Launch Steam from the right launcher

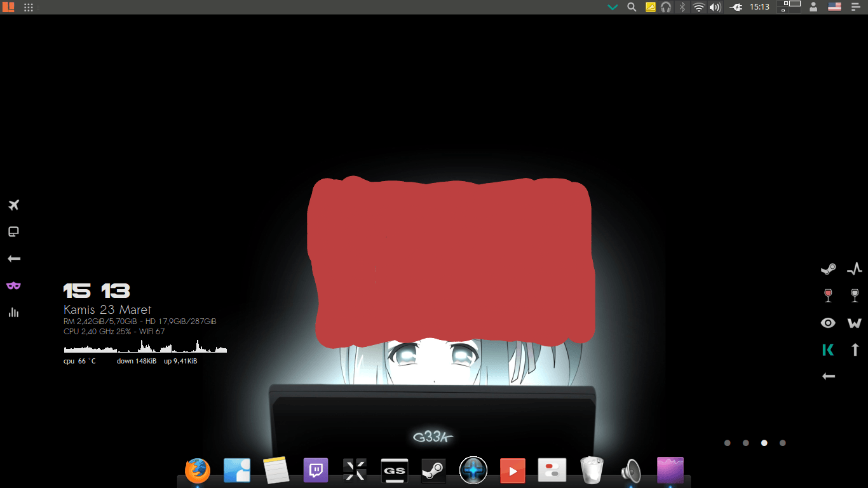click(828, 269)
